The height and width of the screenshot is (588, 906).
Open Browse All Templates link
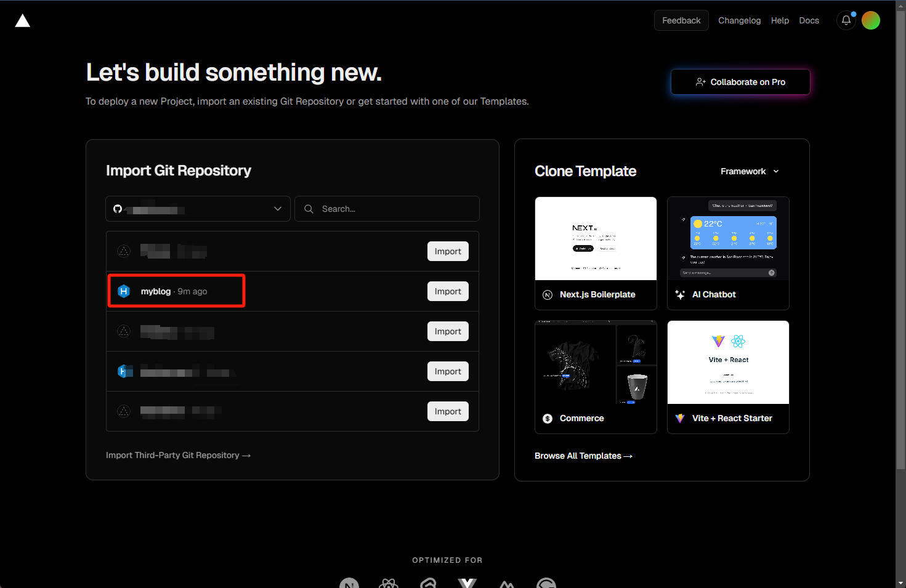(583, 456)
